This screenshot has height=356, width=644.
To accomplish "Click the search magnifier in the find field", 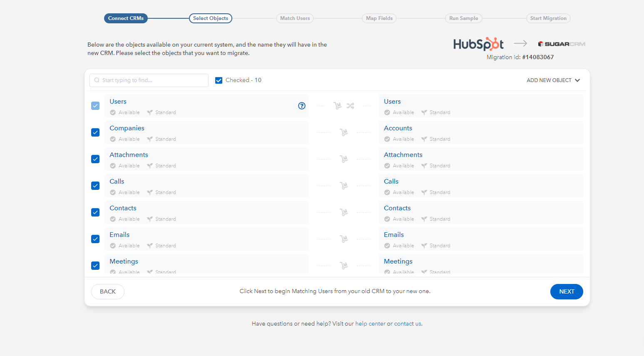I will coord(96,80).
